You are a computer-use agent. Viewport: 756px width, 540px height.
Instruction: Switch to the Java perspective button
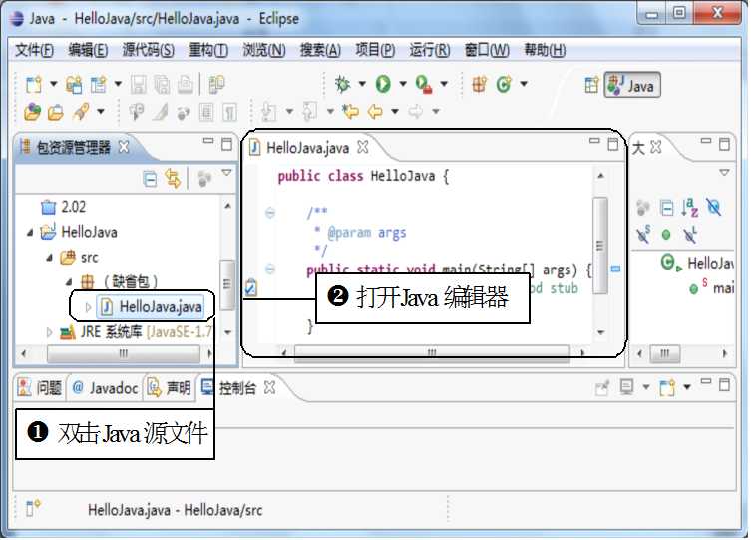tap(632, 86)
